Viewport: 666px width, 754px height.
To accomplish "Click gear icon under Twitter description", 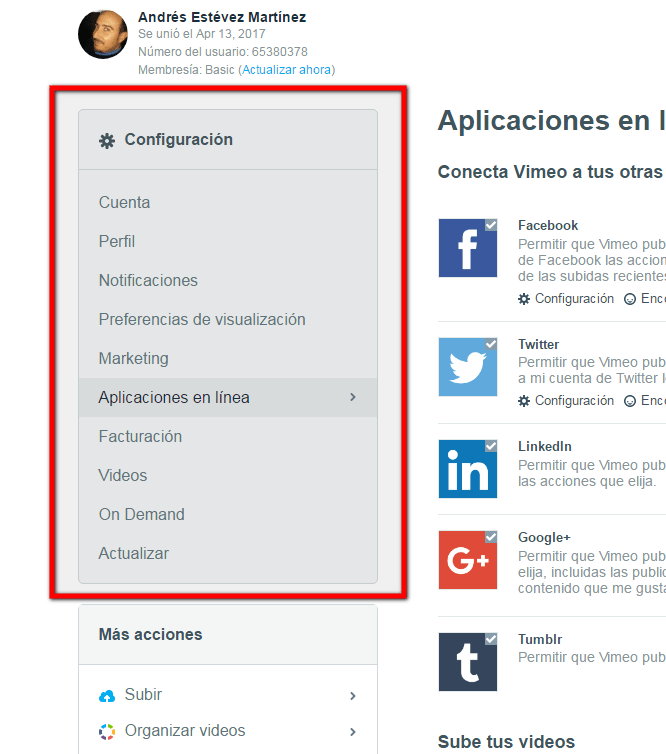I will point(524,401).
